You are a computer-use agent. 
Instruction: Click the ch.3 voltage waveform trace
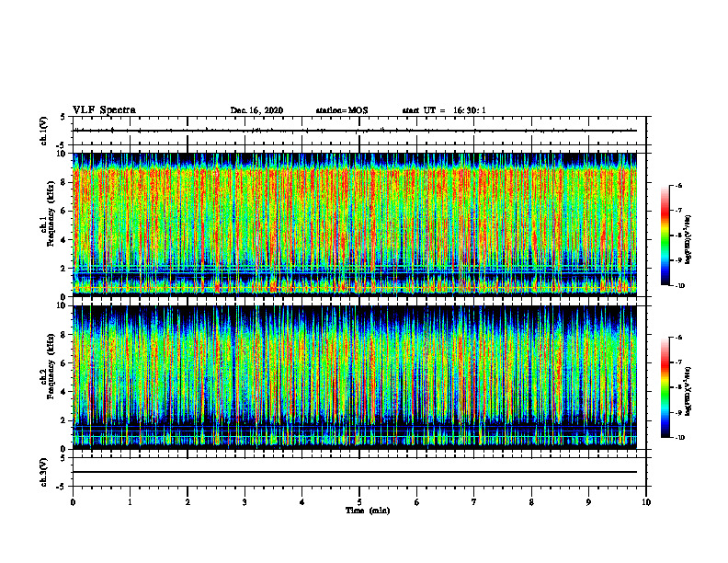pos(355,472)
